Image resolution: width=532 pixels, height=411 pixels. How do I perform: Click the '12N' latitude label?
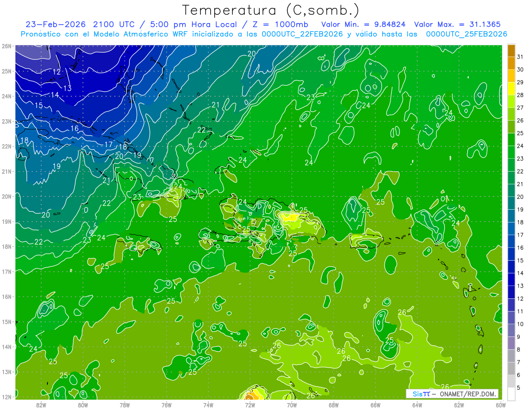pos(6,397)
